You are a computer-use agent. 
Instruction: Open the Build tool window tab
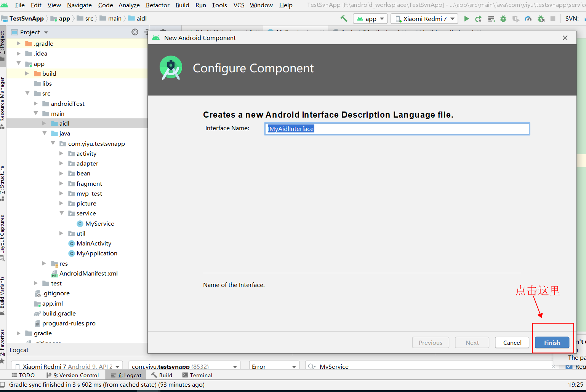162,375
